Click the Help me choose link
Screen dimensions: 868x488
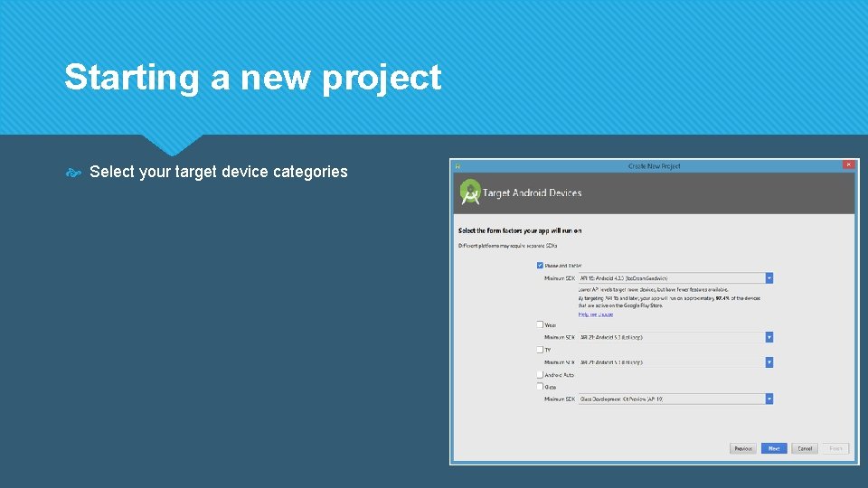coord(596,314)
